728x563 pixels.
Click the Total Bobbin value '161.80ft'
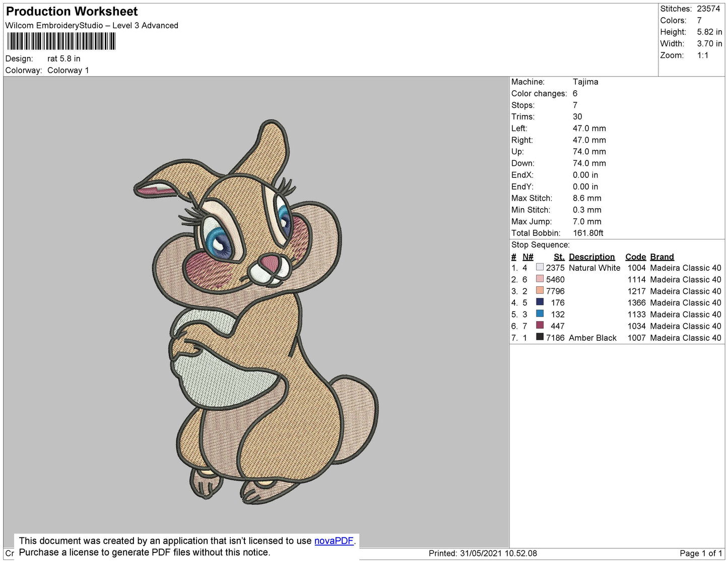tap(588, 233)
